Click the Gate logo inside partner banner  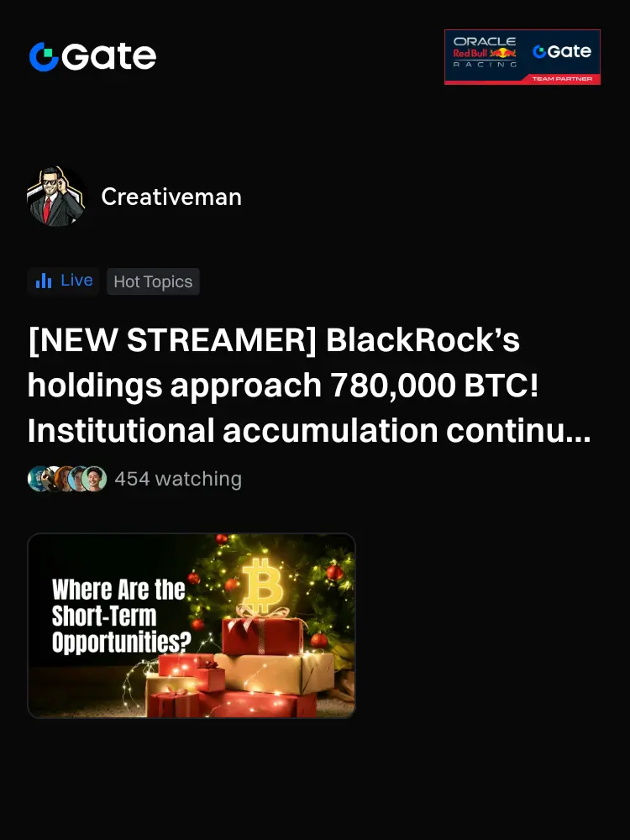point(562,51)
